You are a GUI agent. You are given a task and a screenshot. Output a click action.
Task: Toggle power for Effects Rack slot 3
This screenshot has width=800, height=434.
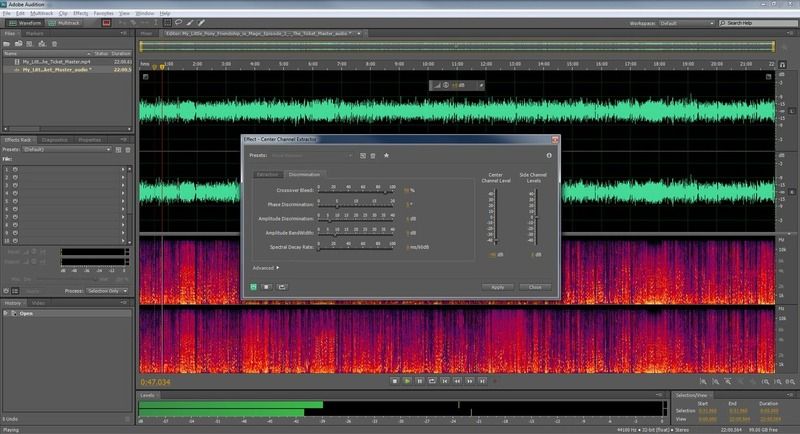pos(15,185)
